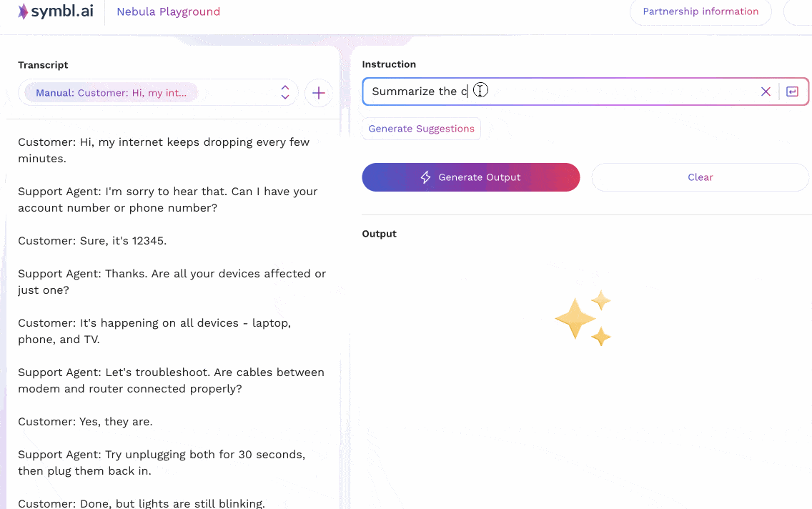Click the line about unplugging for 30 seconds
The image size is (812, 509).
[162, 463]
